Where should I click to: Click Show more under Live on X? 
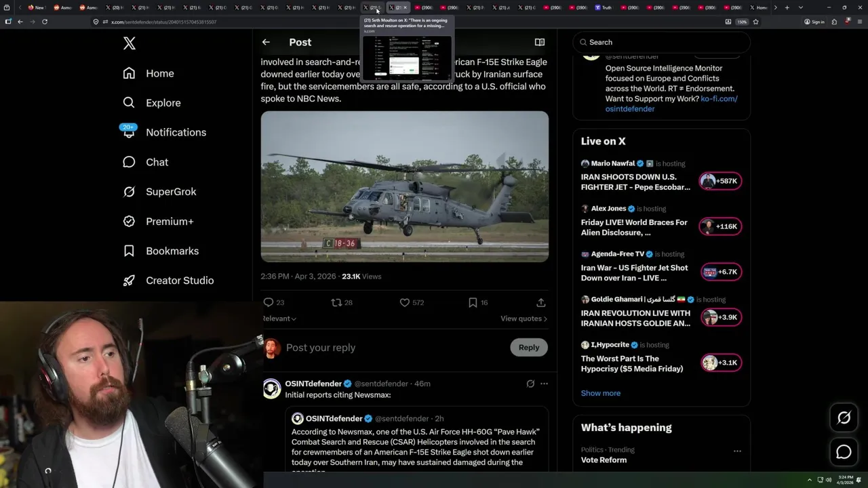pos(601,393)
